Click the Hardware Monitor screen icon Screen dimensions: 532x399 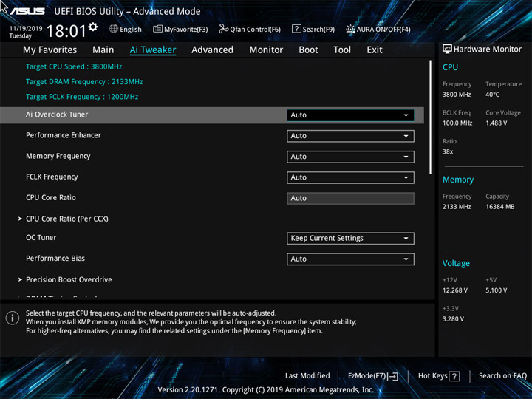[x=447, y=50]
